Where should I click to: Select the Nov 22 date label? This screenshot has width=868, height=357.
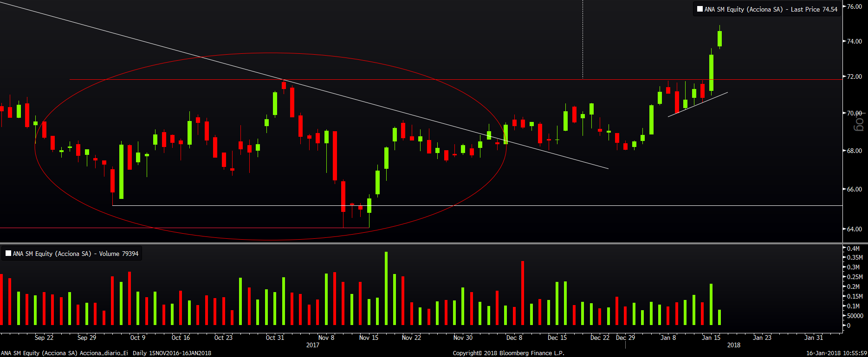tap(411, 338)
